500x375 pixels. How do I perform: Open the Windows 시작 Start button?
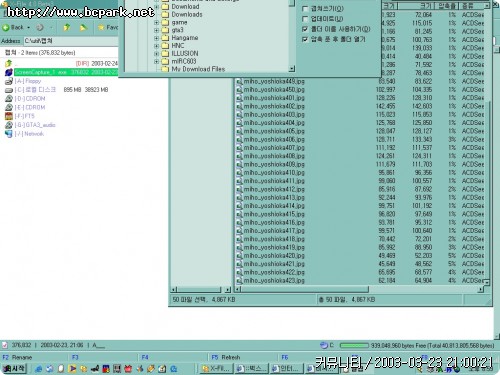coord(14,369)
